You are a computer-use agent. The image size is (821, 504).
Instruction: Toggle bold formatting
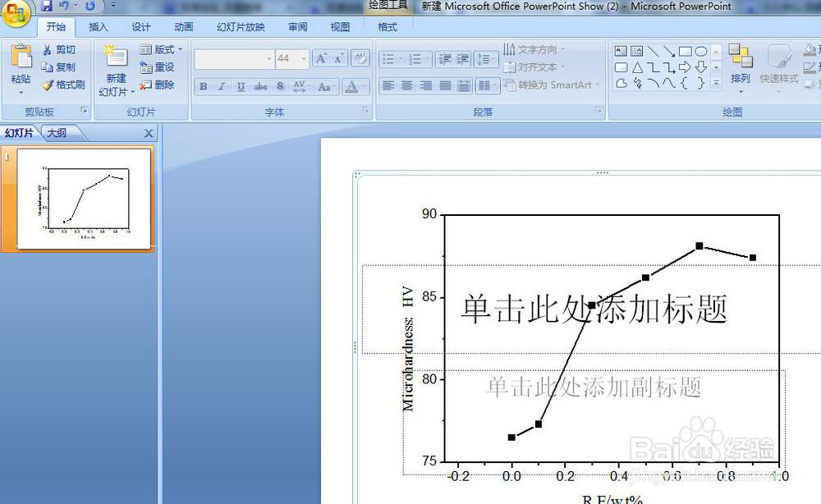(x=204, y=86)
